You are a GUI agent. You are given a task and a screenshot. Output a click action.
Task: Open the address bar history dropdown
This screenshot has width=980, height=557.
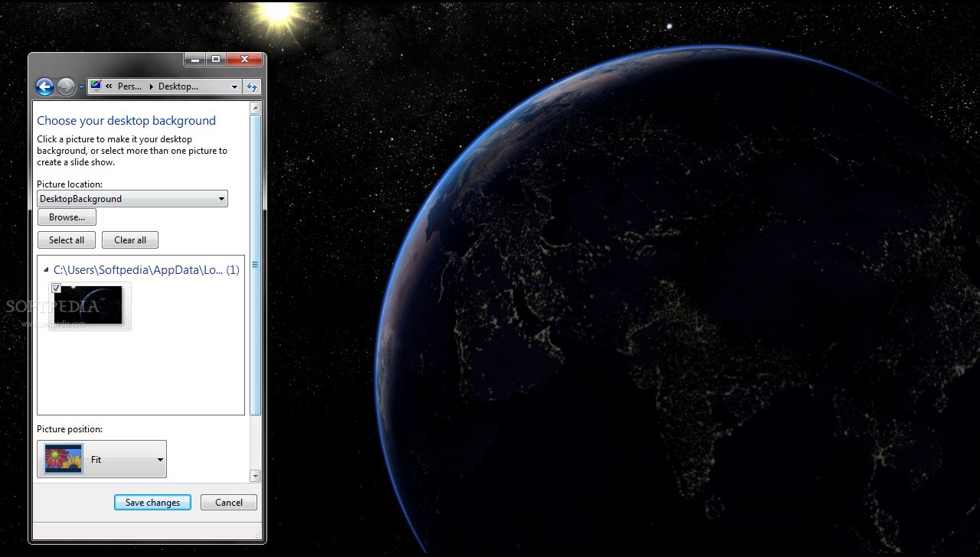pyautogui.click(x=234, y=87)
